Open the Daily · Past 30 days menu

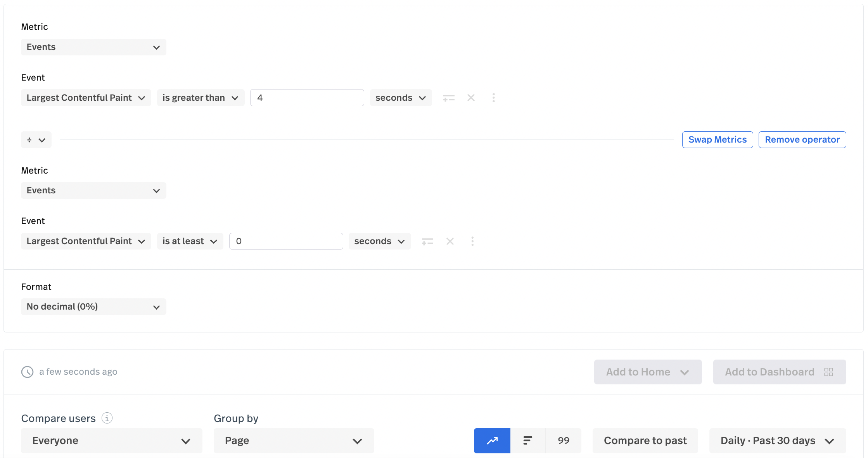tap(777, 441)
